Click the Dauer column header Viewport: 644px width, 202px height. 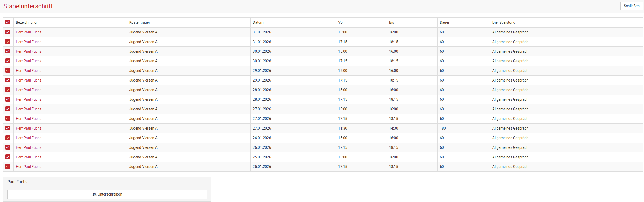click(x=444, y=22)
